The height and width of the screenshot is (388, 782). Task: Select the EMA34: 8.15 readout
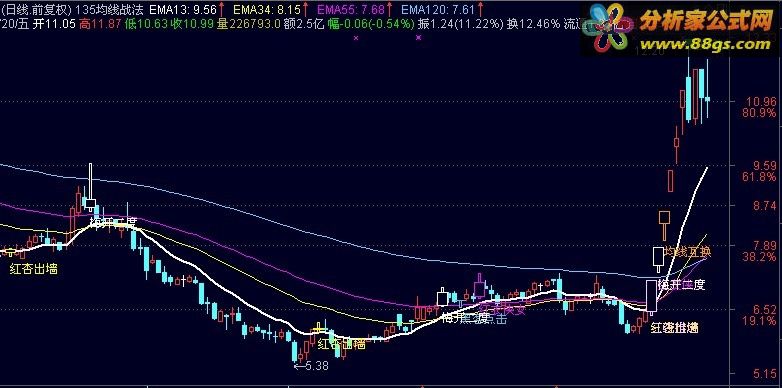(267, 9)
